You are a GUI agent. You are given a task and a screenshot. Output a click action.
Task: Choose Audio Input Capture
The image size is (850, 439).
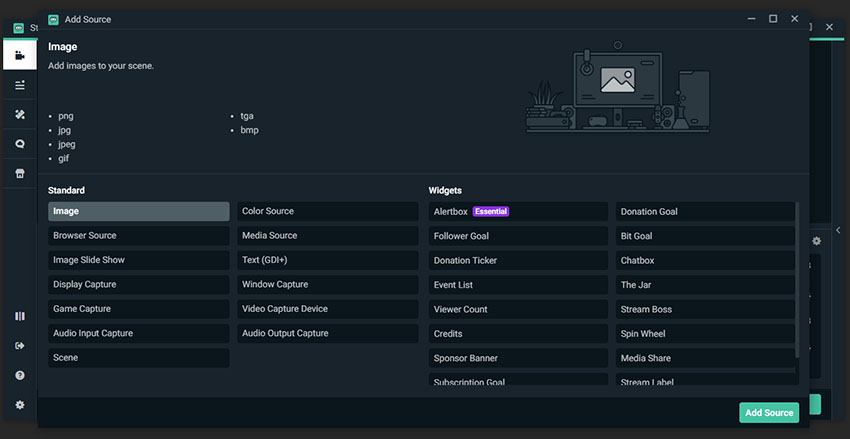[139, 333]
